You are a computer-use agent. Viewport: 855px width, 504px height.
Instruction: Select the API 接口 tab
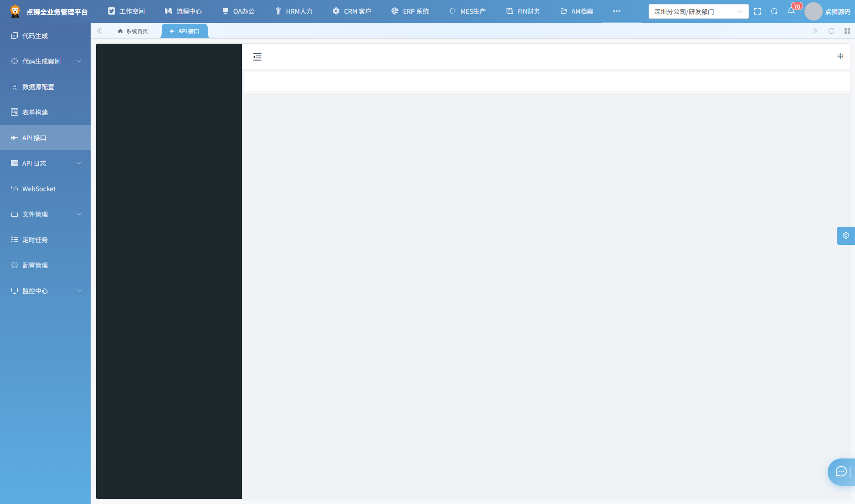click(184, 31)
